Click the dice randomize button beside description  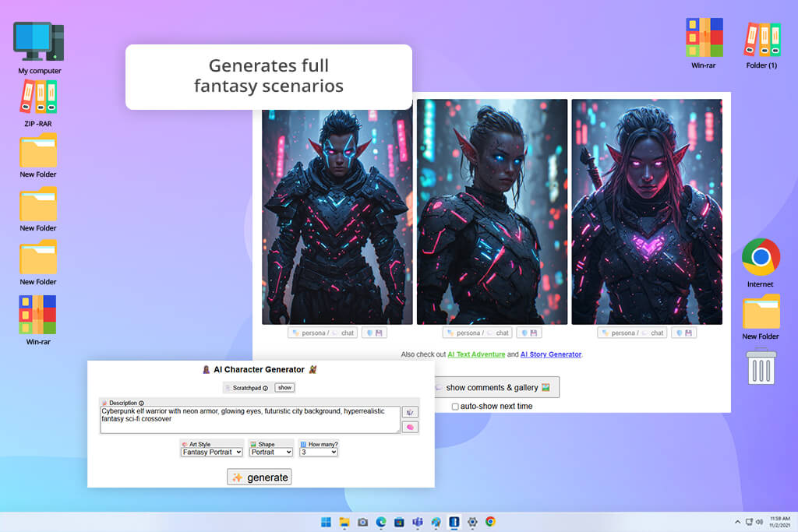[410, 412]
